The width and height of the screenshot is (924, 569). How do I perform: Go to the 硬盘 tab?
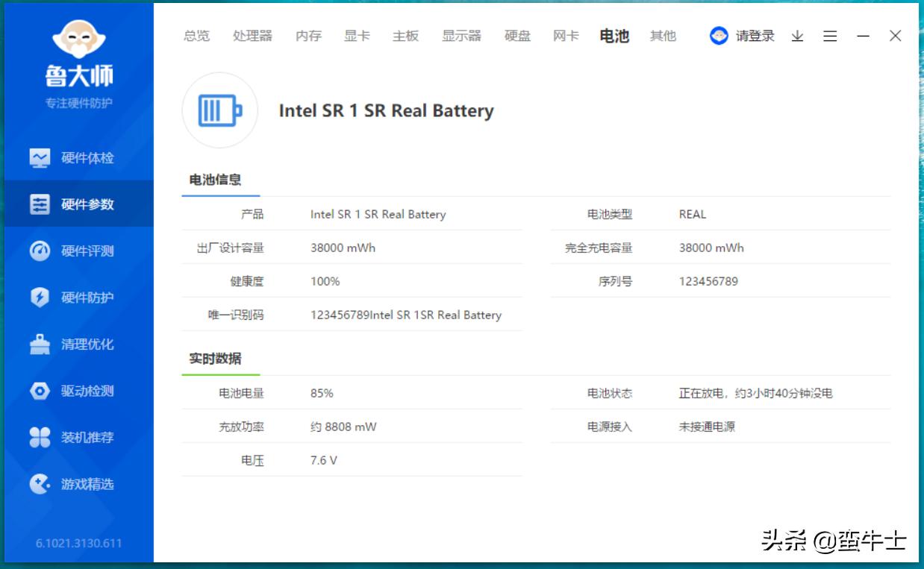pos(517,36)
